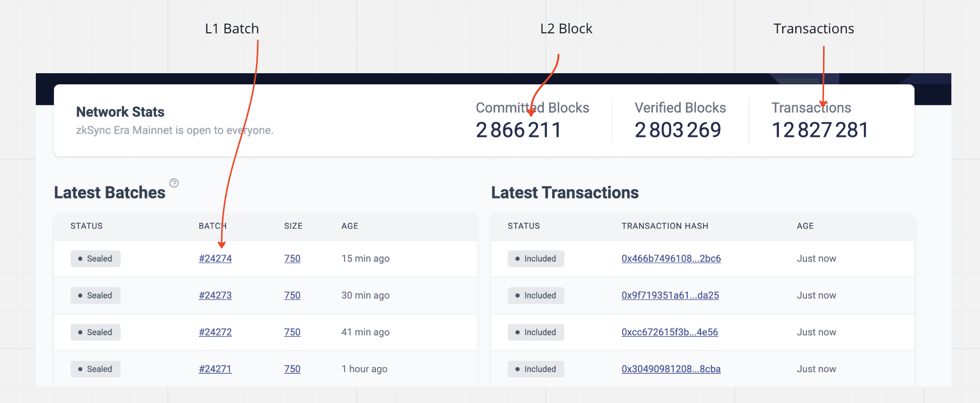This screenshot has height=403, width=980.
Task: Open batch #24273 link
Action: tap(215, 295)
